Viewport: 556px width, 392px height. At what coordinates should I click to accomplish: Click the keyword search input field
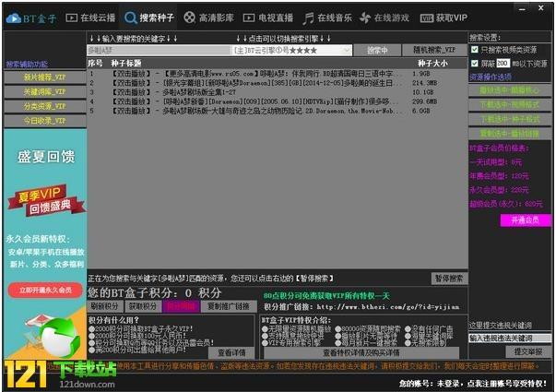(x=159, y=51)
